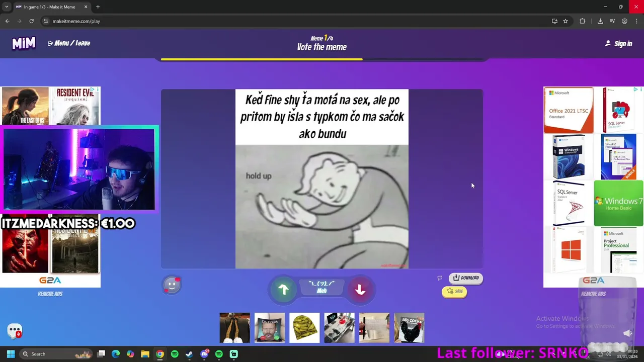The height and width of the screenshot is (362, 644).
Task: Close the Make it Meme tab
Action: [86, 7]
